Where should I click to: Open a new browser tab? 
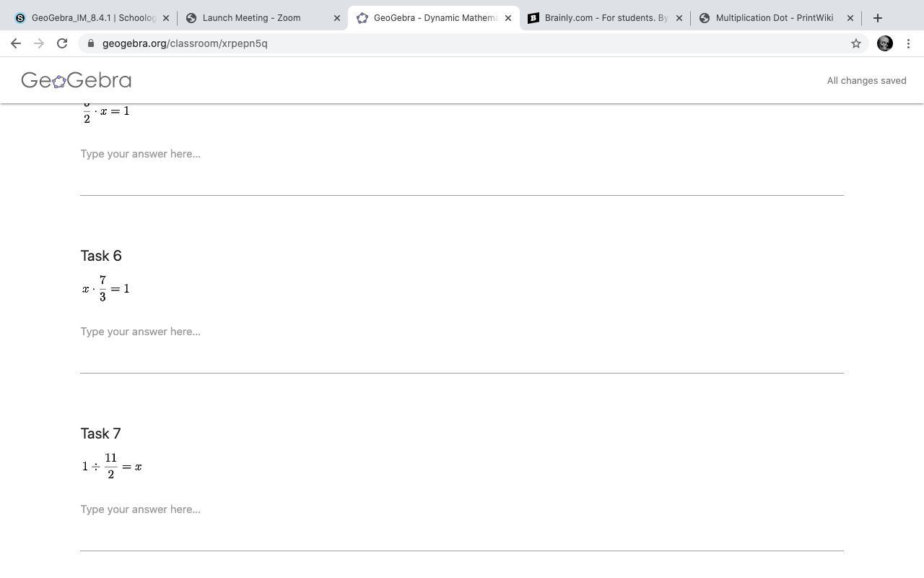point(878,18)
